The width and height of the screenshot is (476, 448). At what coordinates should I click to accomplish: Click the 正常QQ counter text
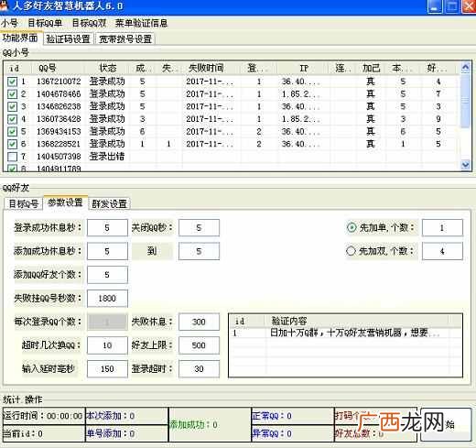point(272,416)
